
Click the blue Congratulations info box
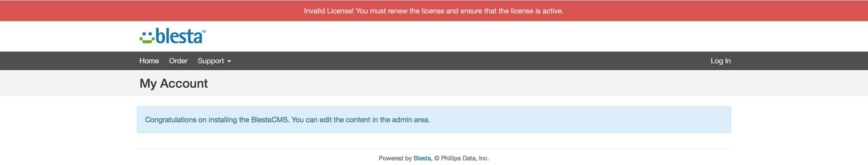tap(434, 120)
